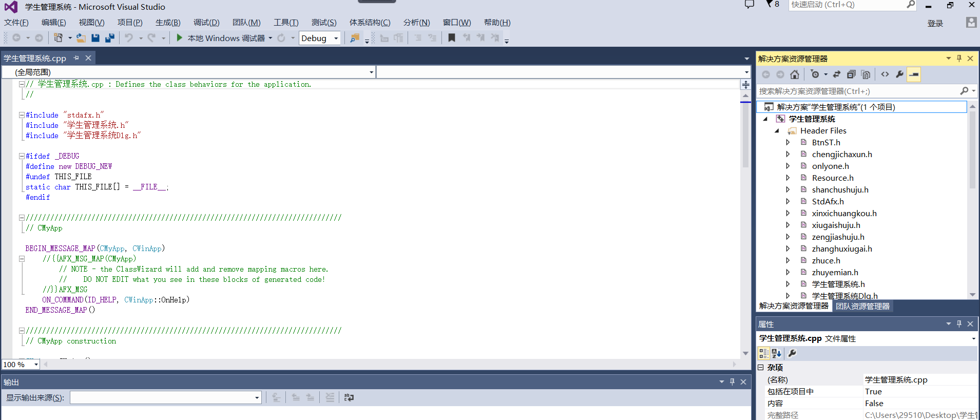This screenshot has width=980, height=420.
Task: Click the Show All Files icon
Action: (x=866, y=74)
